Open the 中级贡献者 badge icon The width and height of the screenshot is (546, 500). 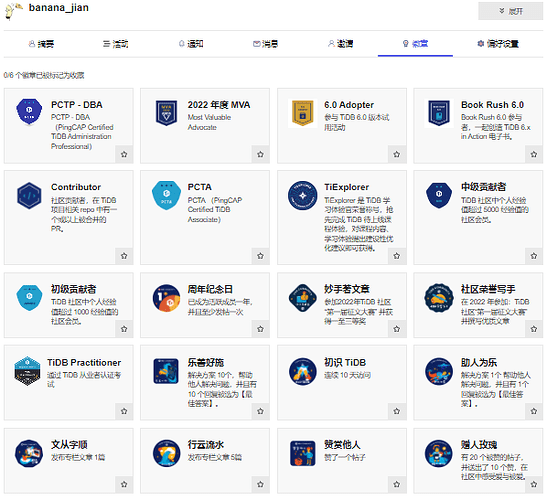pos(439,195)
